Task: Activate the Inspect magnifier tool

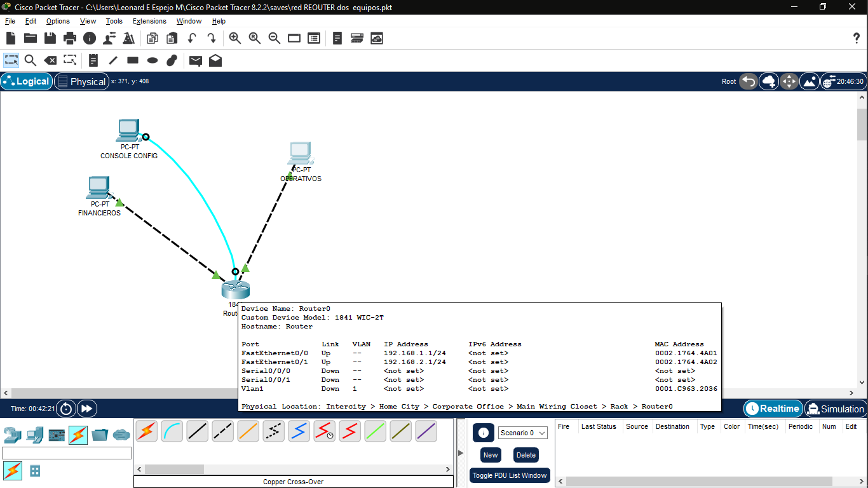Action: tap(31, 60)
